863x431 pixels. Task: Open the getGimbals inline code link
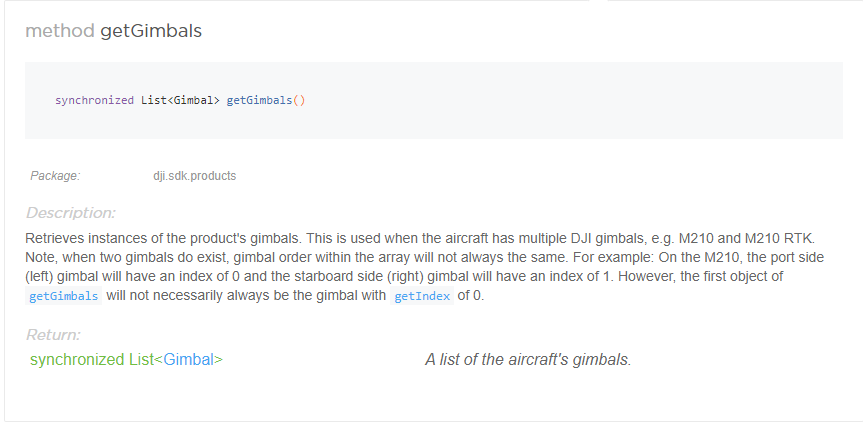pyautogui.click(x=64, y=296)
